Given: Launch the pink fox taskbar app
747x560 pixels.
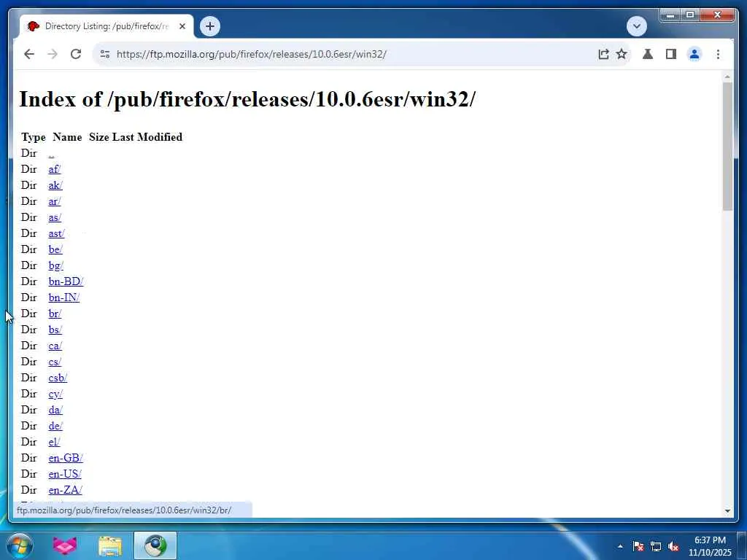Looking at the screenshot, I should [65, 545].
